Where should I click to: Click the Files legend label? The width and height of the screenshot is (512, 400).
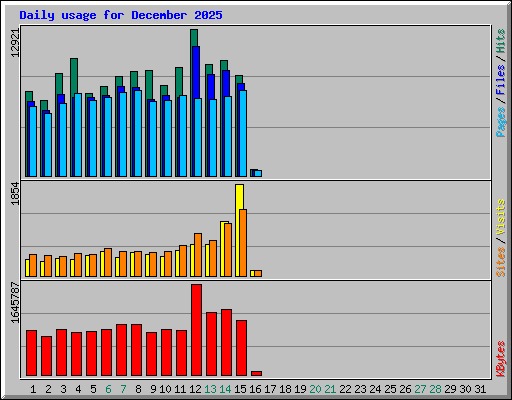pos(500,79)
